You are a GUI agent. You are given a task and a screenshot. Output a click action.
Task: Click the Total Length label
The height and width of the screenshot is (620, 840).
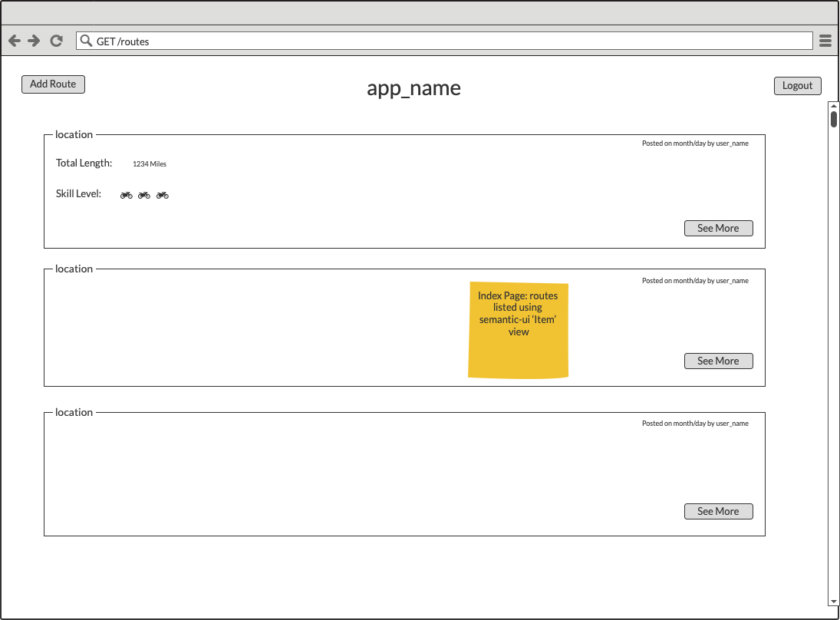(x=84, y=163)
